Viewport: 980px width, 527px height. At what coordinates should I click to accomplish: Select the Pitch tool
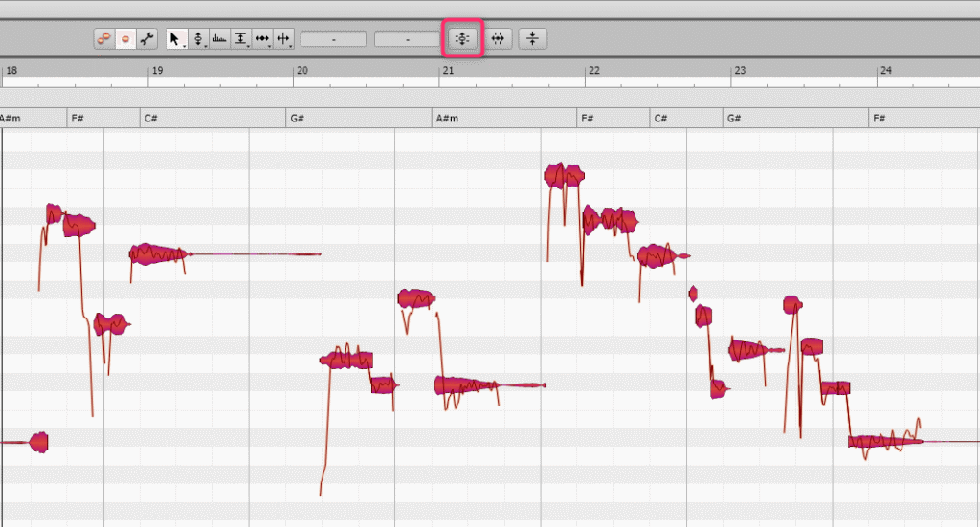click(198, 38)
